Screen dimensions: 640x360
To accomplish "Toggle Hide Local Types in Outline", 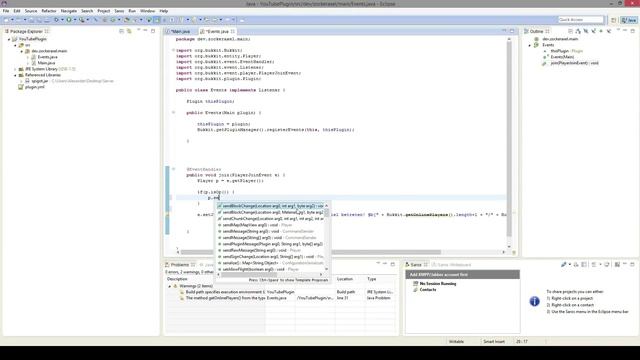I will coord(609,31).
